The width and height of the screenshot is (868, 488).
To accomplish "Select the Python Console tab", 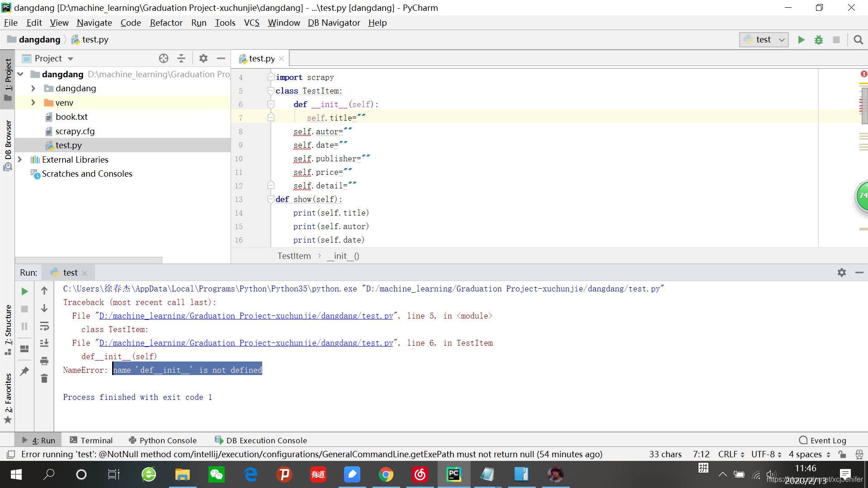I will coord(167,440).
